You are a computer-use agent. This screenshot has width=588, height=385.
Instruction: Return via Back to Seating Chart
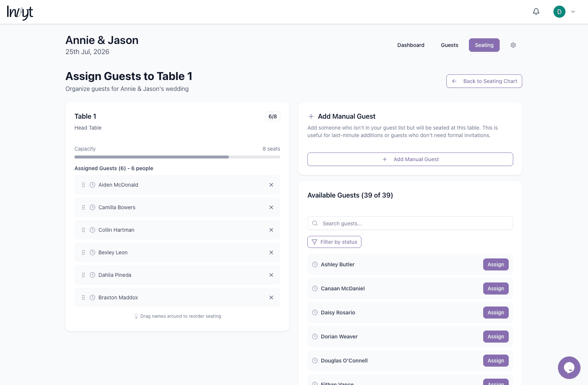pos(484,81)
